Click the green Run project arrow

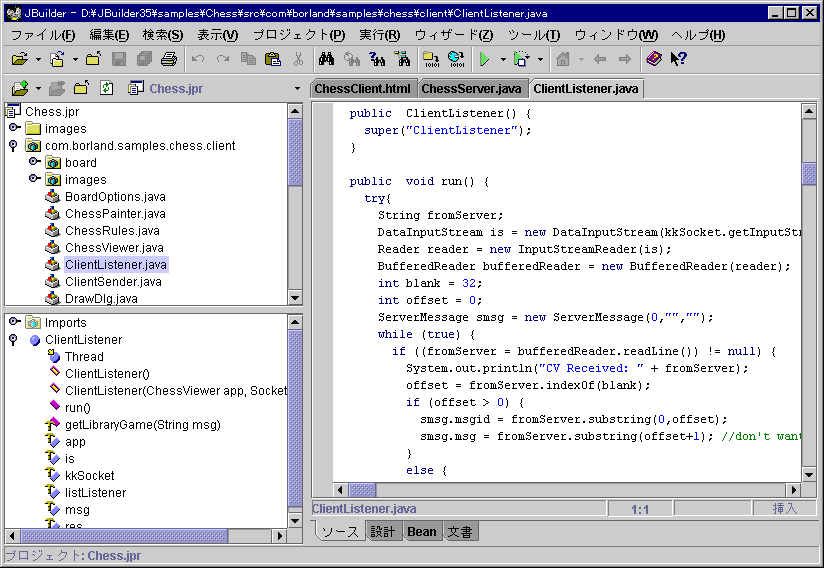(x=484, y=60)
